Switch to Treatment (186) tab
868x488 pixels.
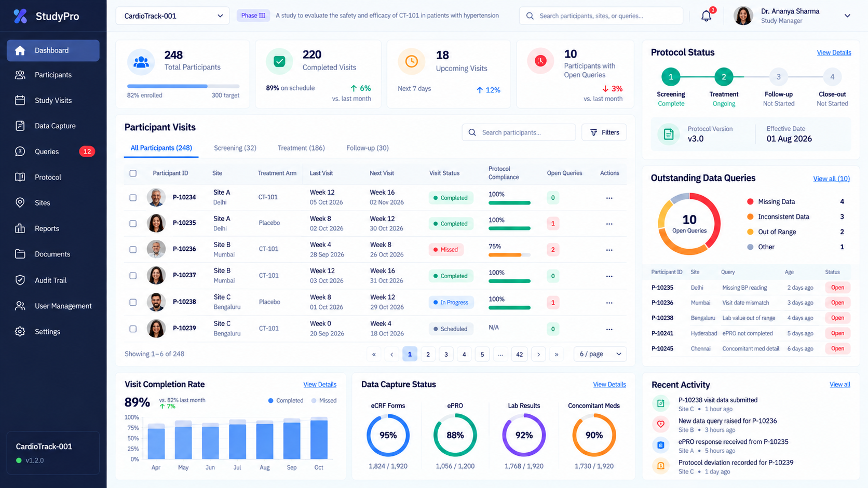pos(301,148)
